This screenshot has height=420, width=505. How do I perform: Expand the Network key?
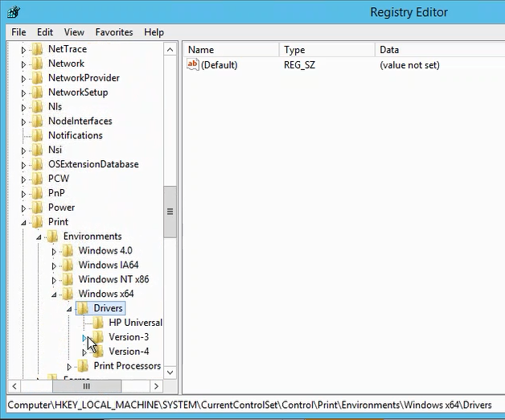[x=23, y=64]
